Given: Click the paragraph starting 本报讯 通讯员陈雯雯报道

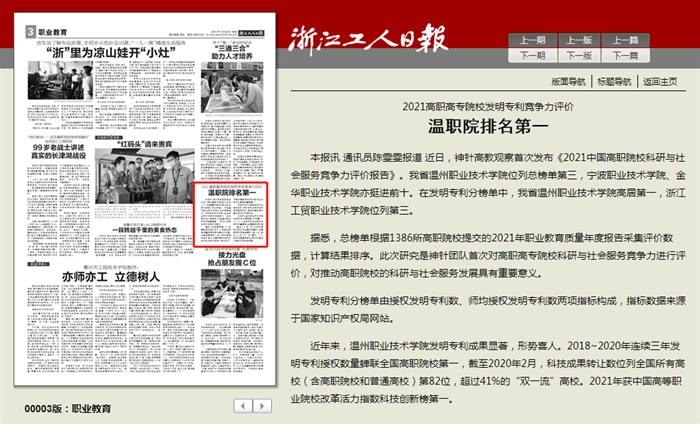Looking at the screenshot, I should [488, 184].
